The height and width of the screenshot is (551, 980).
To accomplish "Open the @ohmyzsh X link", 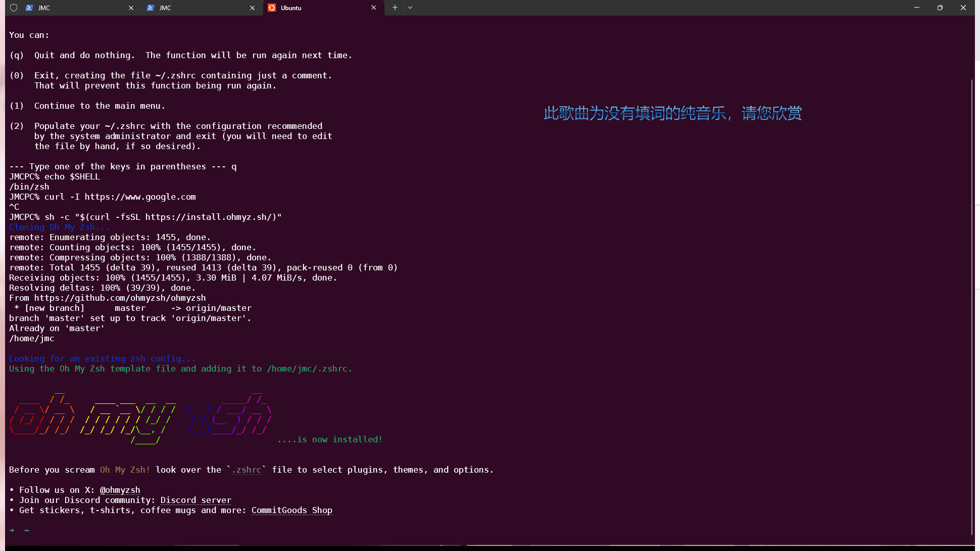I will point(120,490).
